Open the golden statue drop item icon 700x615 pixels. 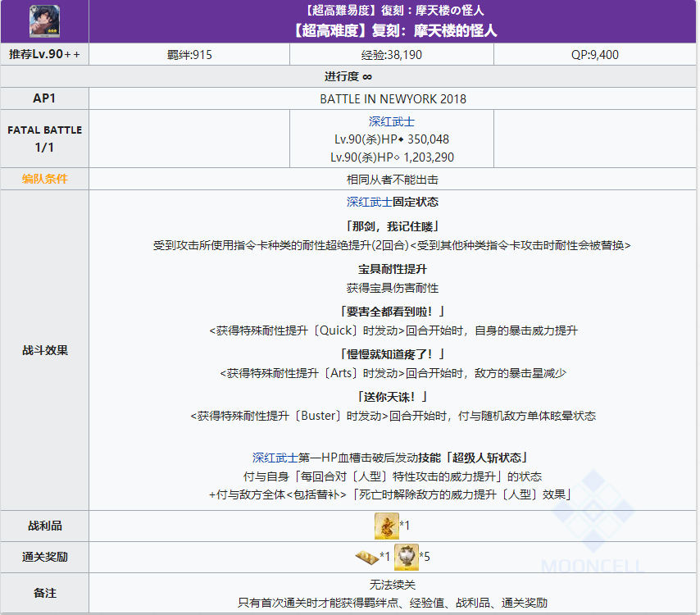click(386, 527)
